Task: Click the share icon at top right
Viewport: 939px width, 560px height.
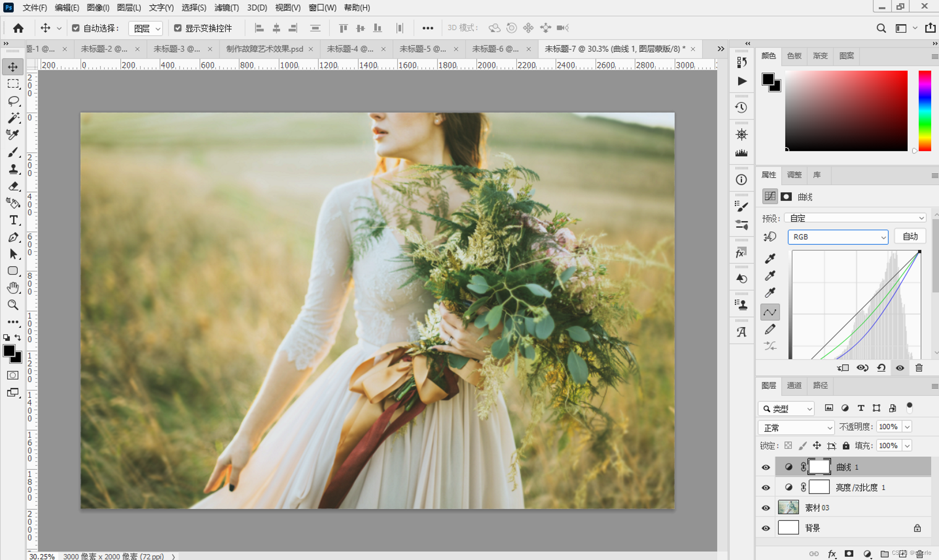Action: pyautogui.click(x=930, y=28)
